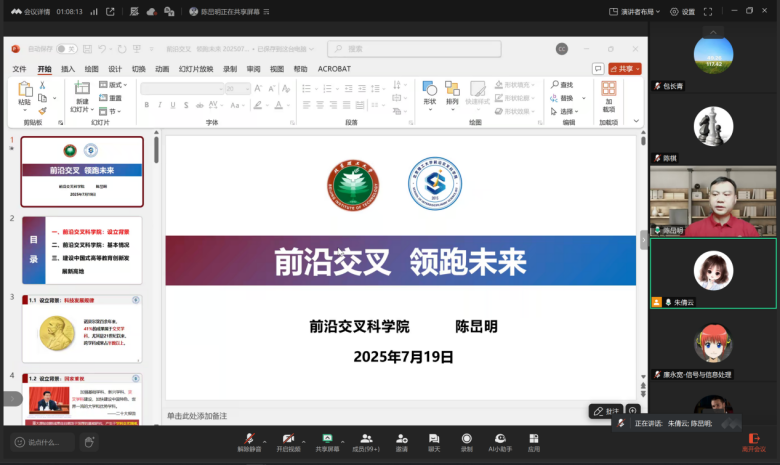This screenshot has height=465, width=780.
Task: Open the Members (成员) panel in meeting toolbar
Action: point(366,442)
